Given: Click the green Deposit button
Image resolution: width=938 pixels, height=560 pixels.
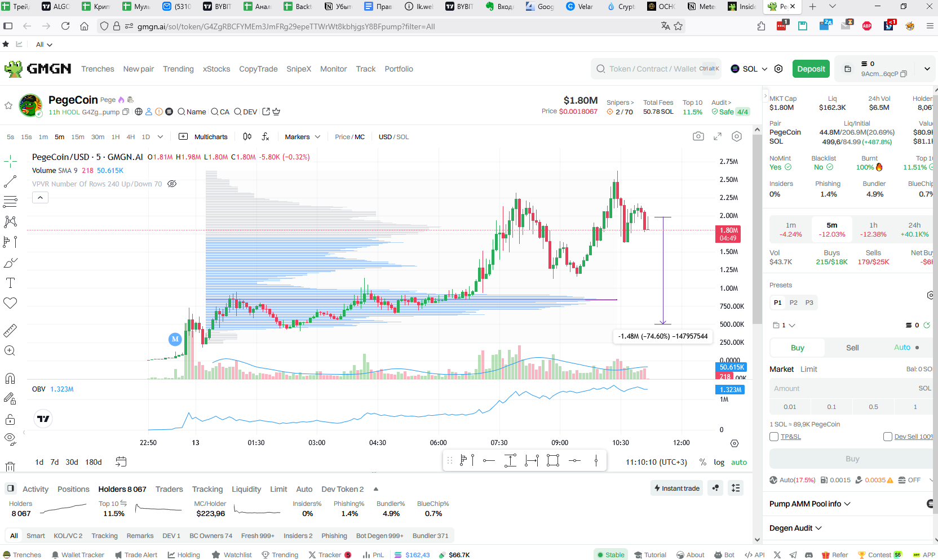Looking at the screenshot, I should coord(811,69).
